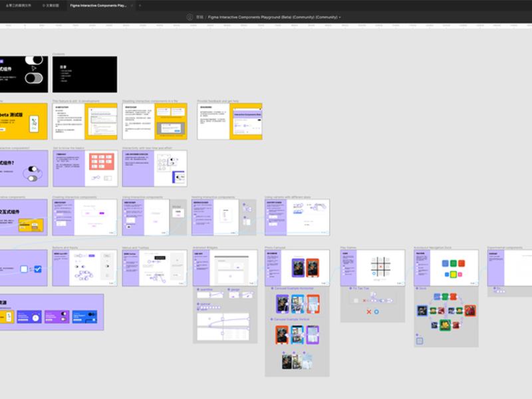Click the "gauge" component label
The width and height of the screenshot is (532, 399).
235,289
